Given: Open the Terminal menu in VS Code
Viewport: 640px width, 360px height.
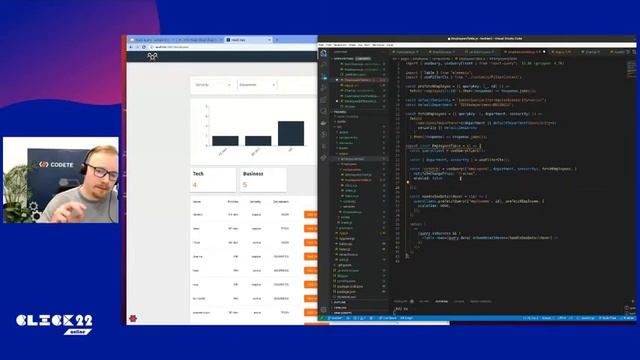Looking at the screenshot, I should point(378,45).
